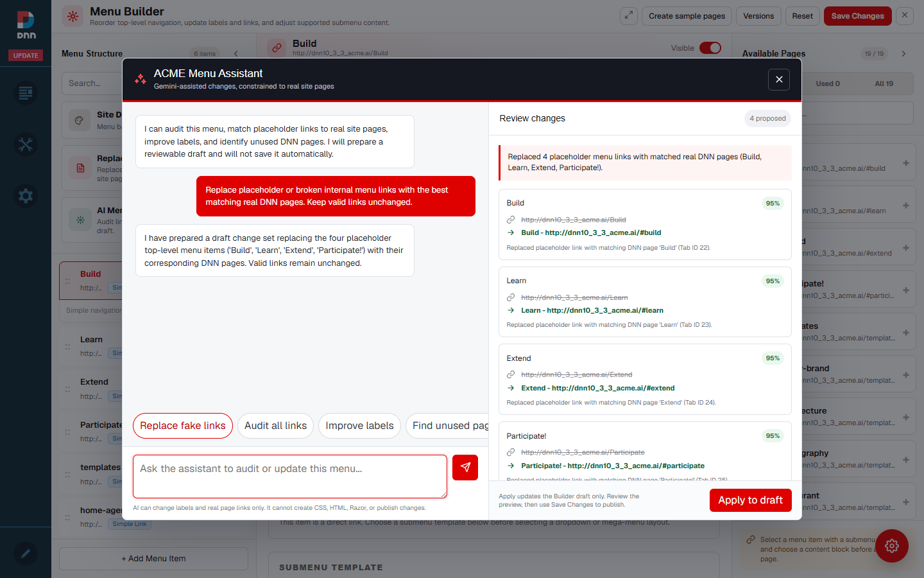This screenshot has height=578, width=924.
Task: Click the link icon in Participate! change card
Action: click(511, 452)
